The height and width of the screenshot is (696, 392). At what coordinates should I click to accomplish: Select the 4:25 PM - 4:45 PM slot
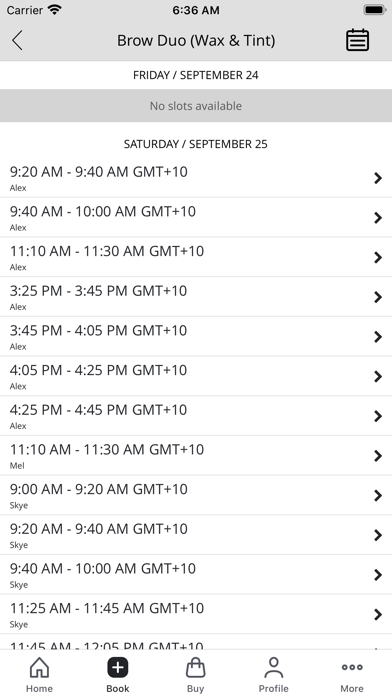(196, 416)
